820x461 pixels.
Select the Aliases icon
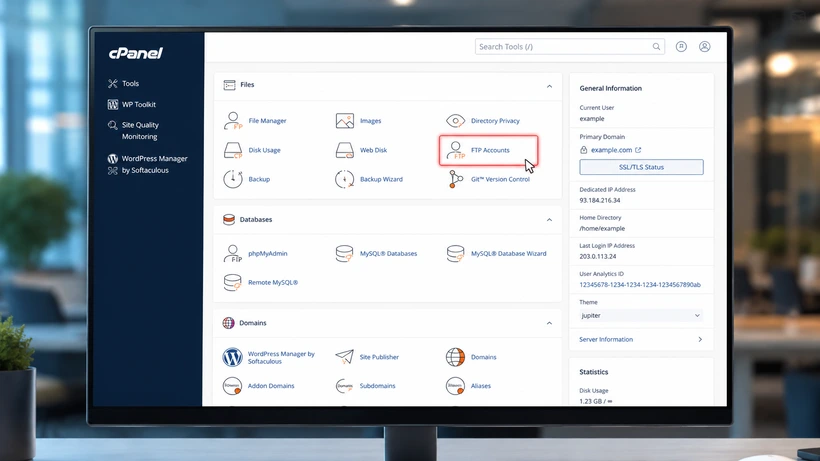455,386
